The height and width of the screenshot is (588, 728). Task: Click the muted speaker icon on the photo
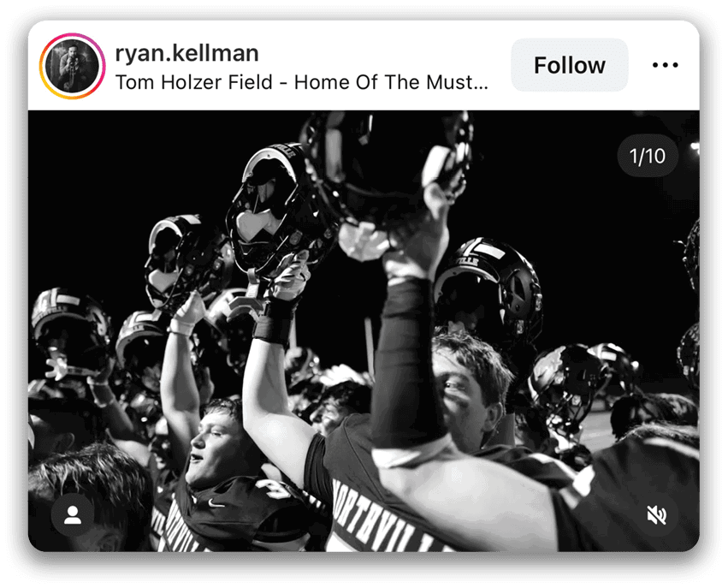click(656, 514)
